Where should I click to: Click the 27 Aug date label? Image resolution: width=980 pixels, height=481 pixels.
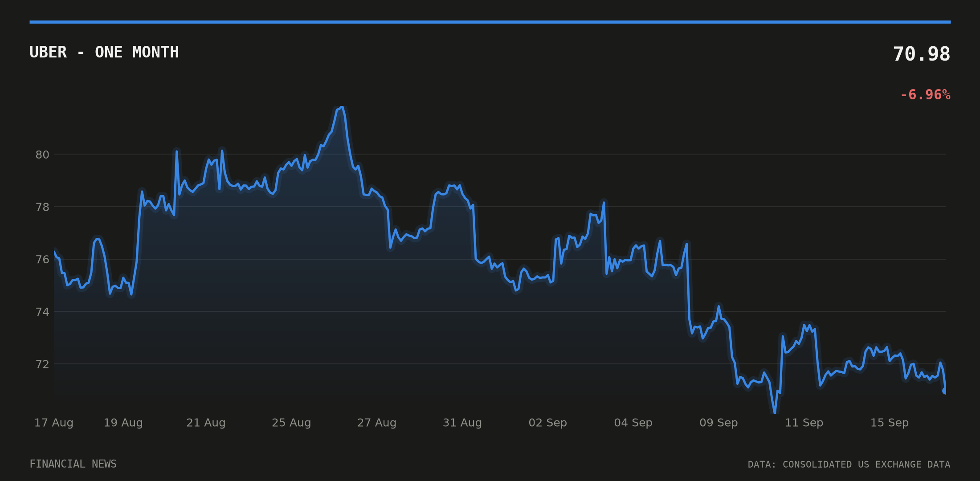click(377, 423)
